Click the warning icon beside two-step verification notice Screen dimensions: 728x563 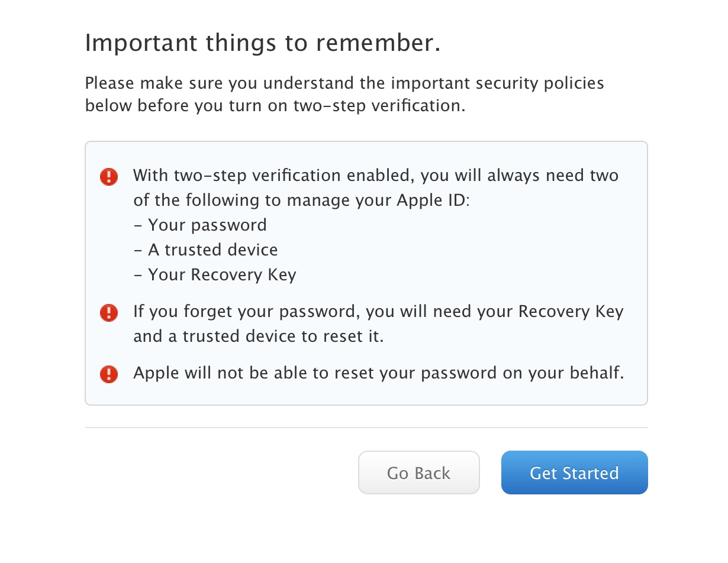tap(109, 176)
